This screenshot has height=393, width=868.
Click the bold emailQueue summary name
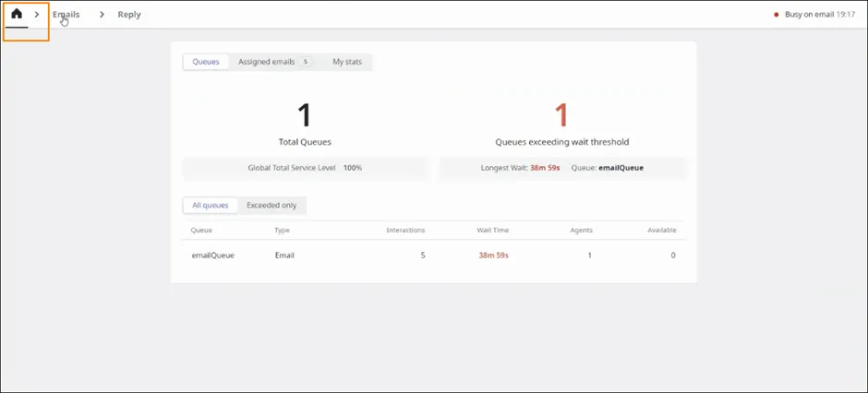pyautogui.click(x=621, y=168)
